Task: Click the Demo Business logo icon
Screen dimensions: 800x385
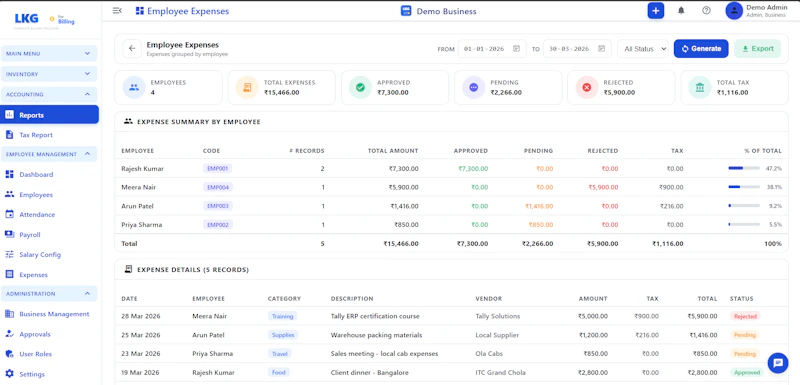Action: tap(406, 11)
